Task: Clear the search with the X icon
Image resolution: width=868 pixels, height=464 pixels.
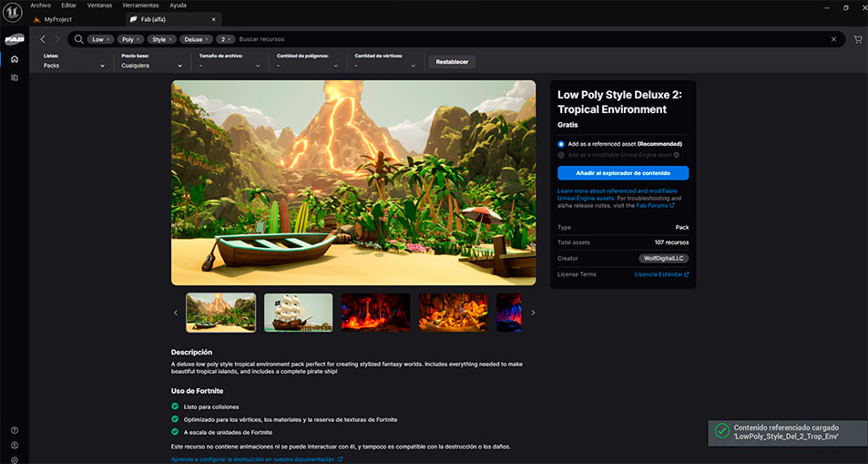Action: [832, 39]
